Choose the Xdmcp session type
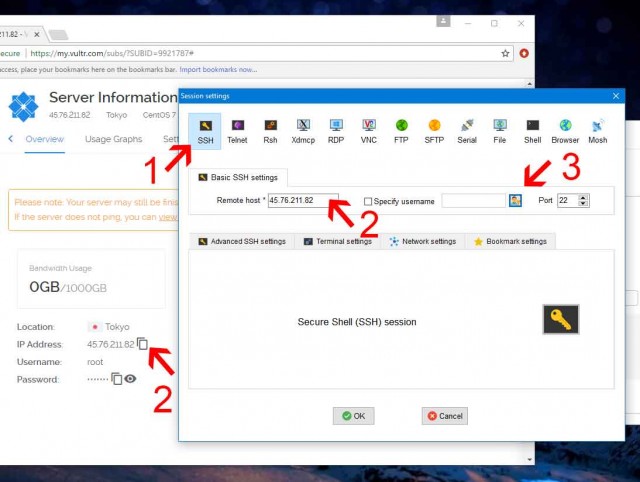The image size is (640, 482). 303,131
